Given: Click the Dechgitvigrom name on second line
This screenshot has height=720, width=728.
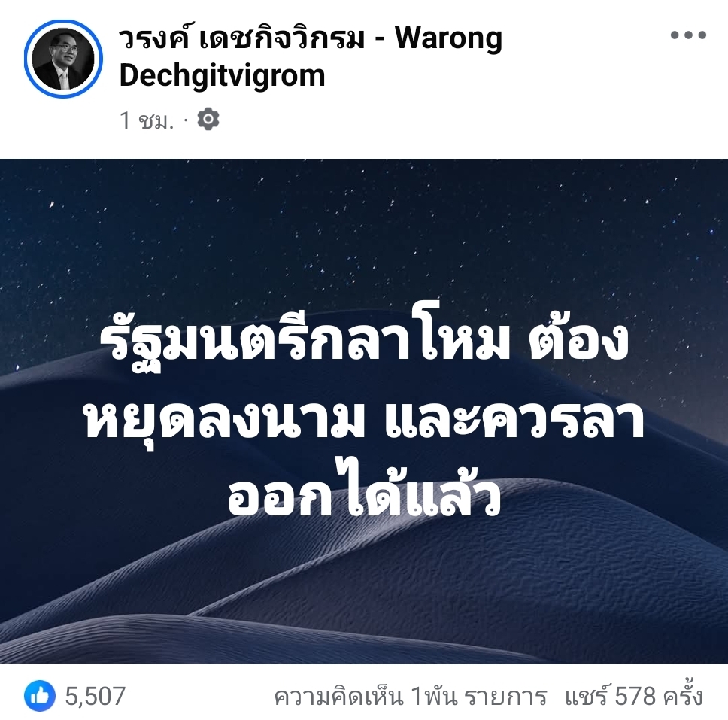Looking at the screenshot, I should pos(222,76).
